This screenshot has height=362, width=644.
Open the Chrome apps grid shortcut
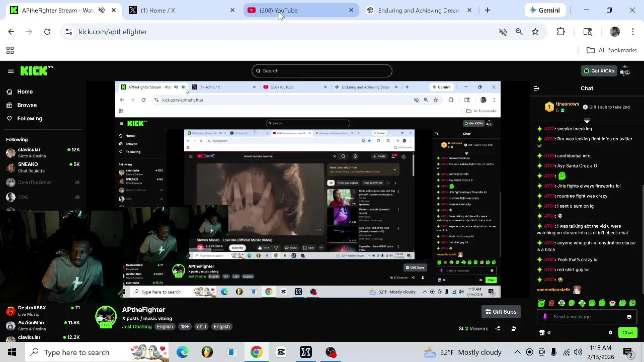point(10,50)
